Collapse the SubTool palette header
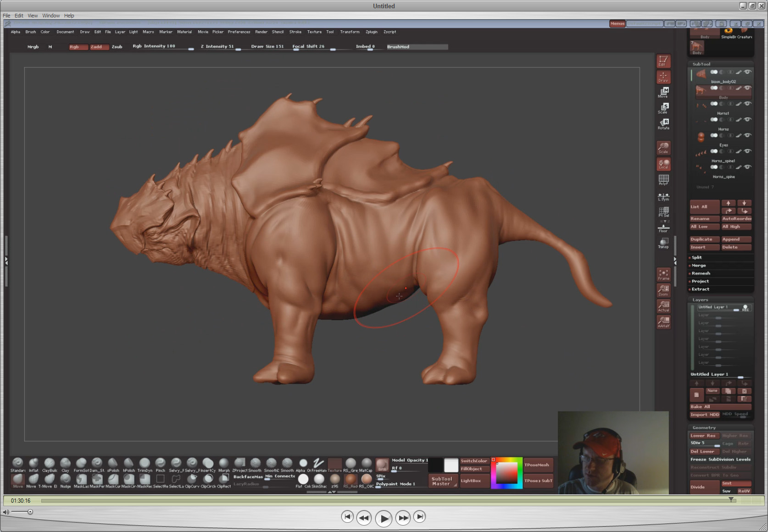The height and width of the screenshot is (532, 768). pyautogui.click(x=701, y=64)
